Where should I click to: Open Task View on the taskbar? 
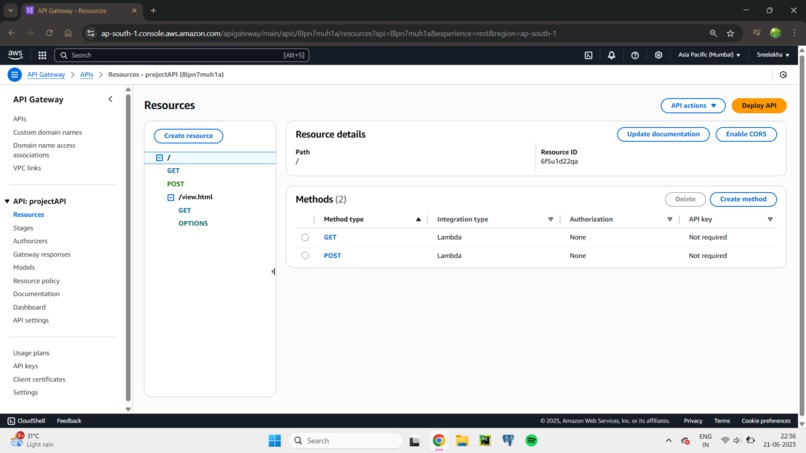coord(414,441)
